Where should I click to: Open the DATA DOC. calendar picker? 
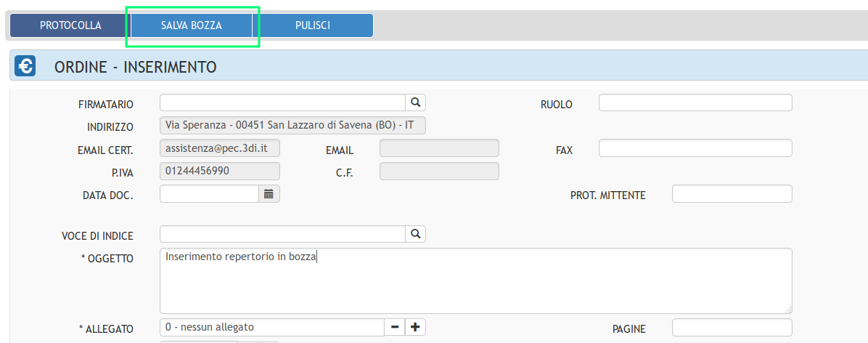pos(269,194)
